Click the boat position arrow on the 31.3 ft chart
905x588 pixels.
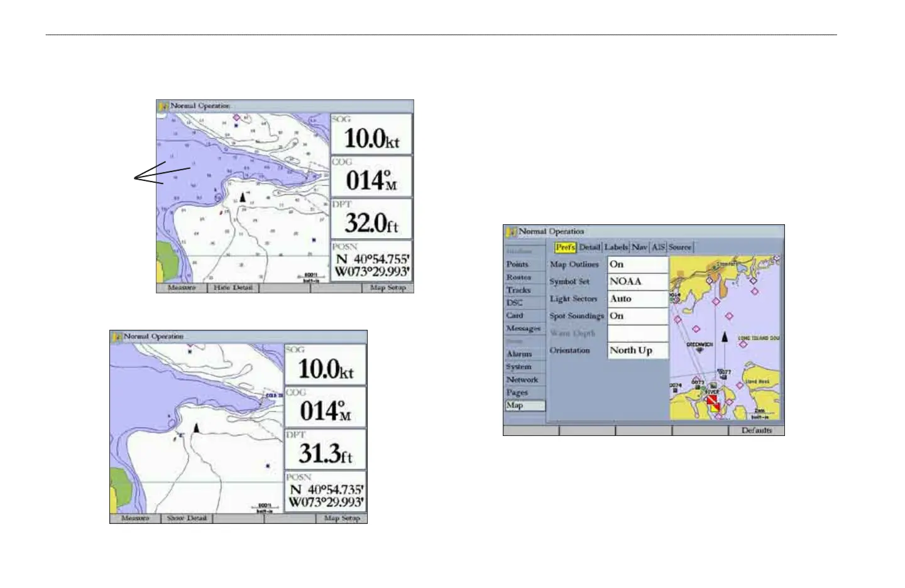click(x=196, y=428)
